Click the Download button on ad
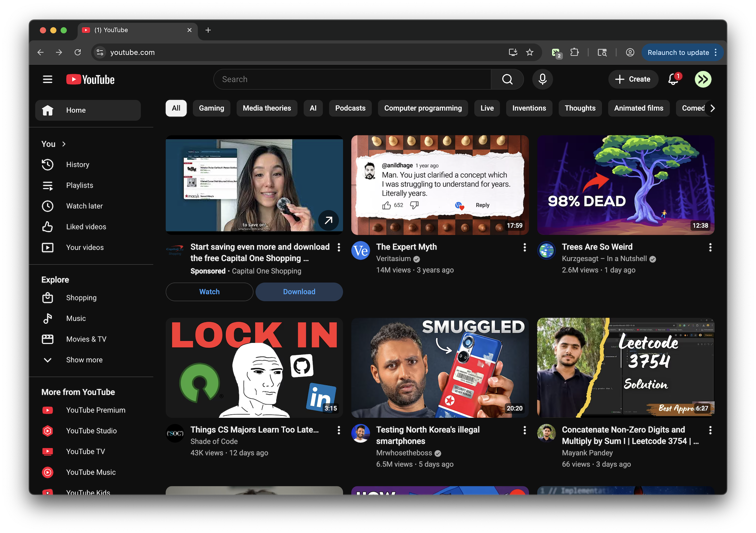This screenshot has width=756, height=533. [x=299, y=292]
